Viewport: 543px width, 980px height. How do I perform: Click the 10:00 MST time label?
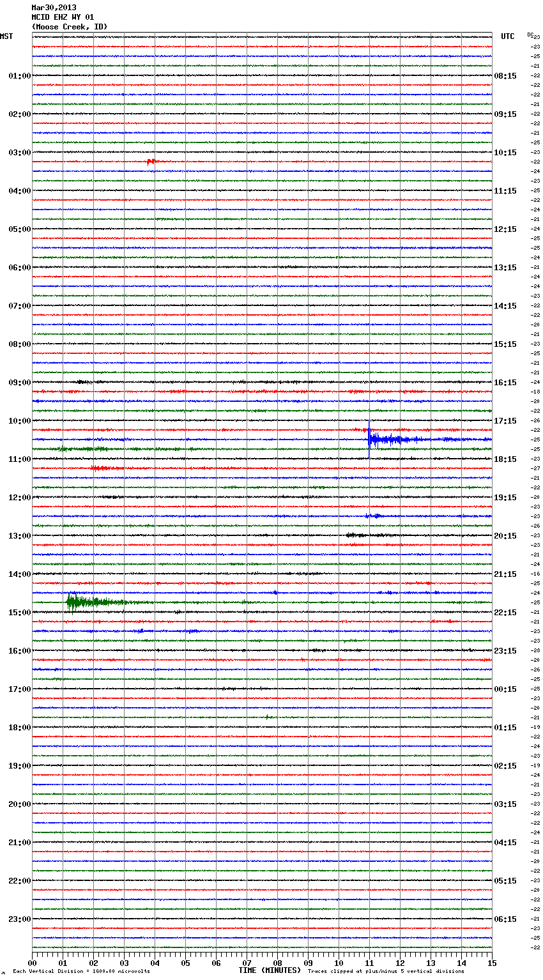(20, 421)
